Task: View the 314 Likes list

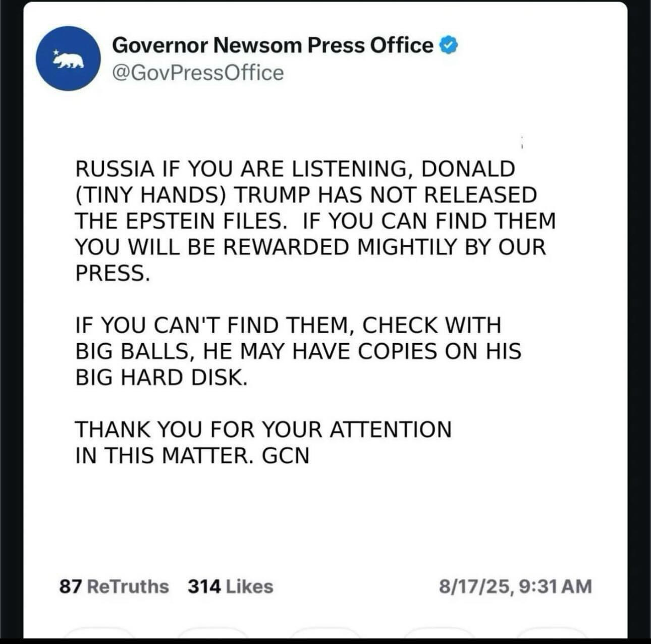Action: click(231, 586)
